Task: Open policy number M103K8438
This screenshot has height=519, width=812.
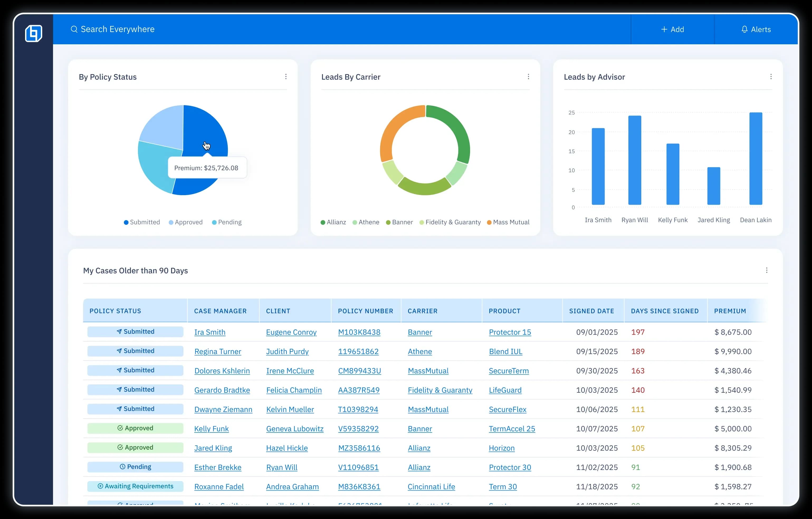Action: (x=359, y=332)
